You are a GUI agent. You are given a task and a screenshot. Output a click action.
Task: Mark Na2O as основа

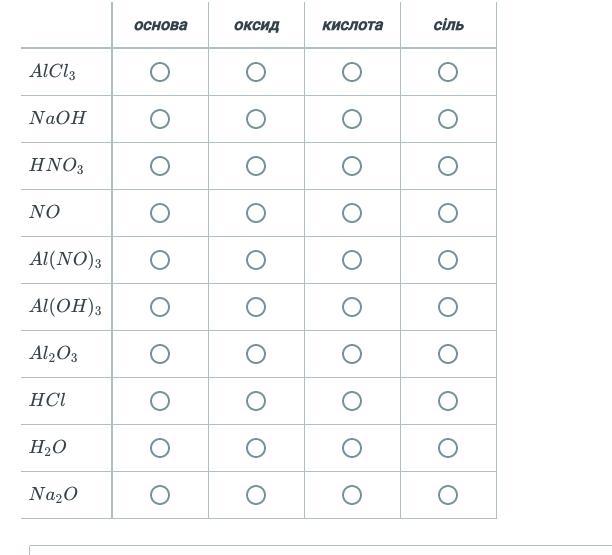click(x=160, y=495)
